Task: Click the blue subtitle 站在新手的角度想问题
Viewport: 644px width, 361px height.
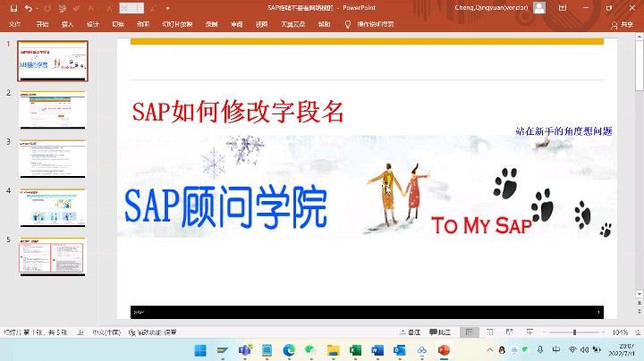Action: [x=563, y=131]
